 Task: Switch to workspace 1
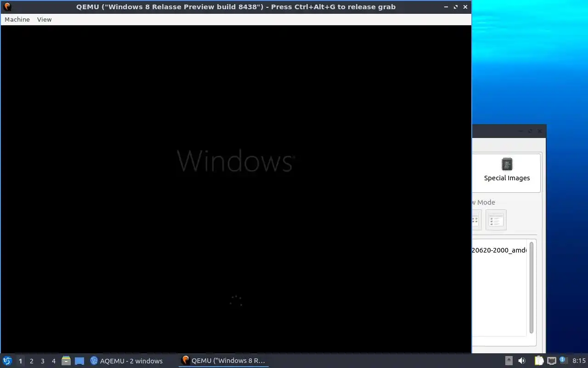point(20,361)
